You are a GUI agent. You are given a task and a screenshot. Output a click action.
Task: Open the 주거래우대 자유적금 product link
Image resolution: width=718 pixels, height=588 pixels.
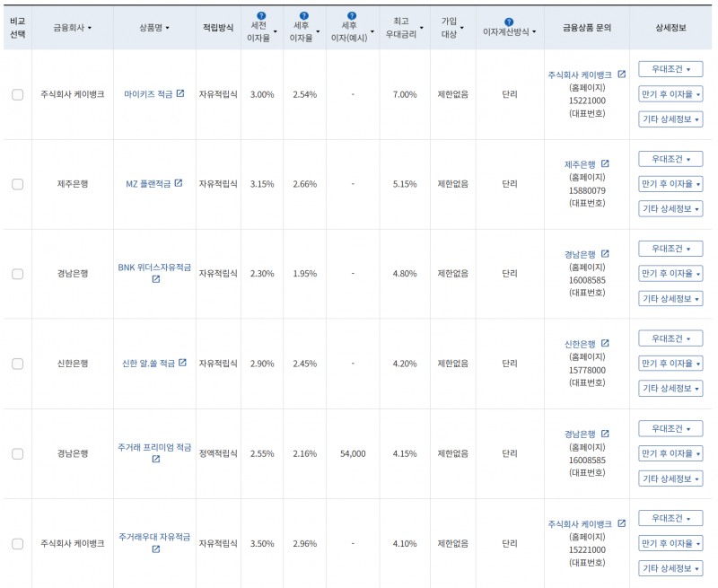[154, 537]
